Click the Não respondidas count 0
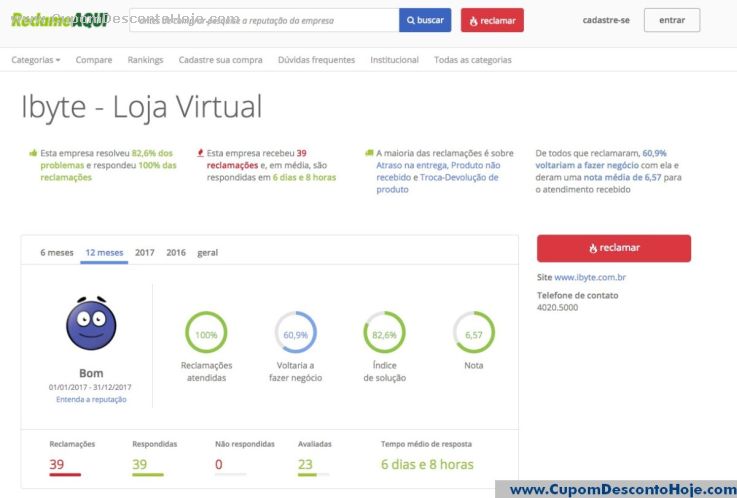The height and width of the screenshot is (498, 737). point(219,464)
